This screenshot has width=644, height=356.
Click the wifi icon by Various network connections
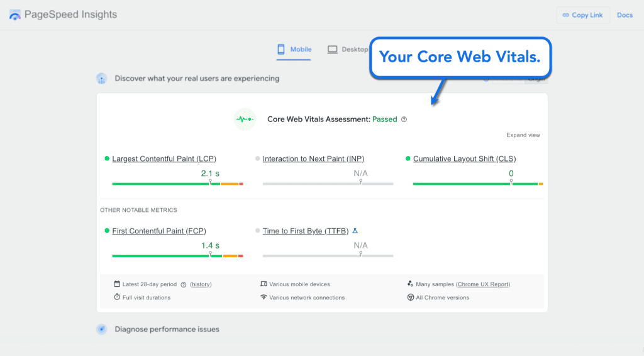264,297
